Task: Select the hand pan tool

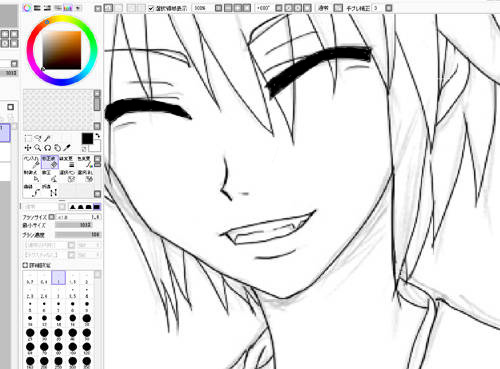Action: click(57, 148)
